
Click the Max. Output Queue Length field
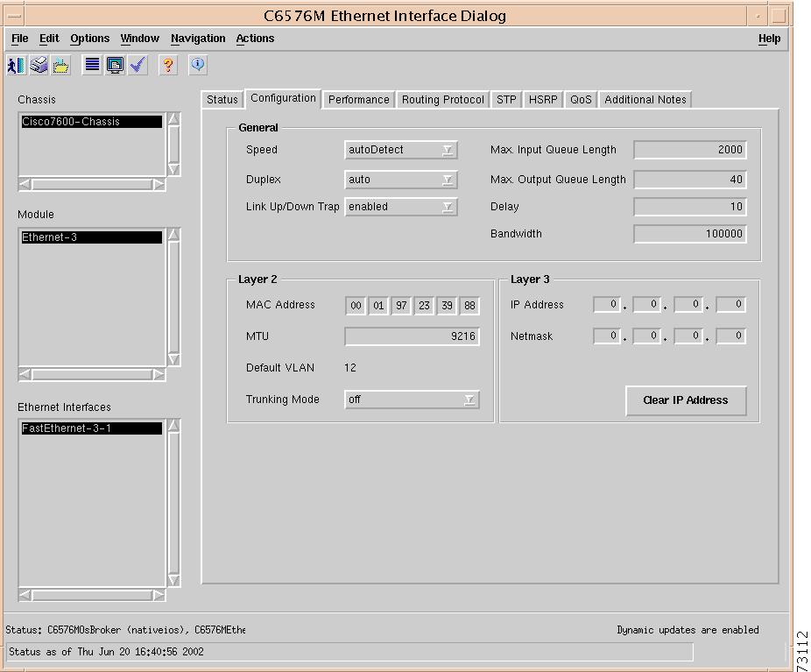(690, 180)
